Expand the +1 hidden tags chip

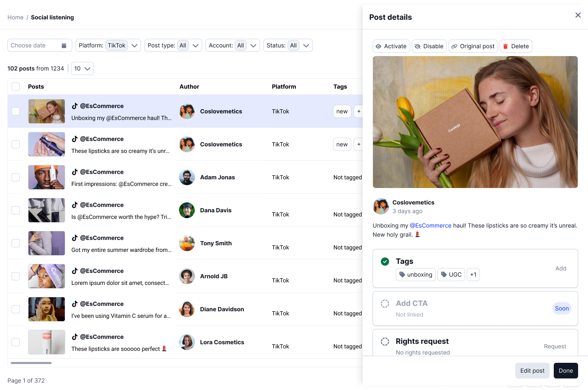(x=473, y=275)
